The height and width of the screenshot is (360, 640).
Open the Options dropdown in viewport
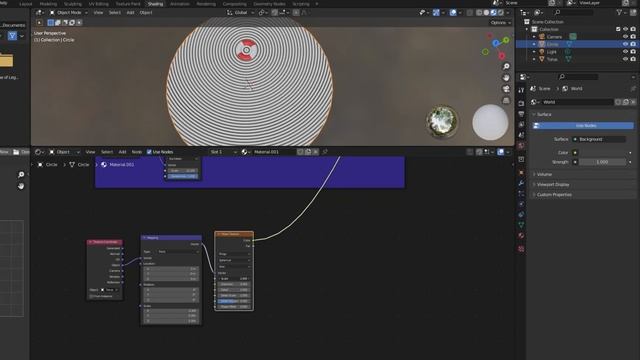[501, 23]
